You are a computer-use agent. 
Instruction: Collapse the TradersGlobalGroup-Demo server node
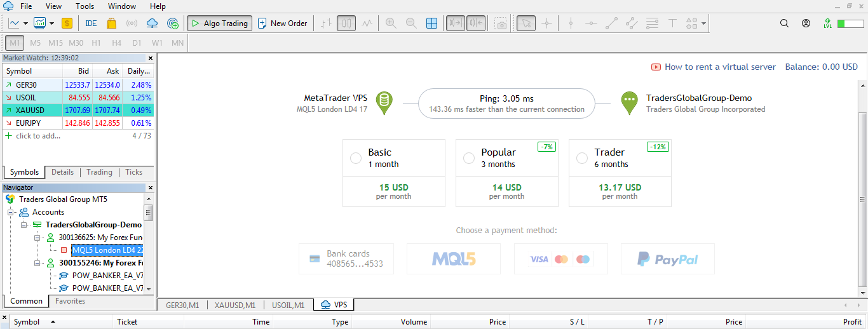tap(24, 225)
